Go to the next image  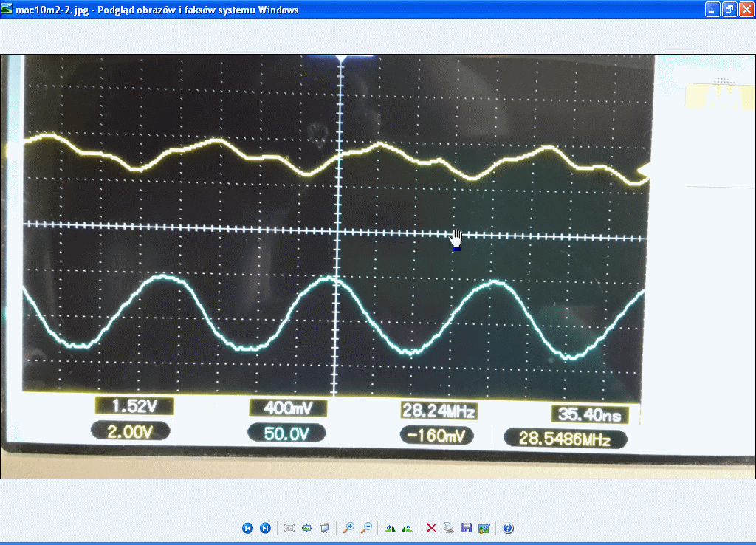[265, 528]
